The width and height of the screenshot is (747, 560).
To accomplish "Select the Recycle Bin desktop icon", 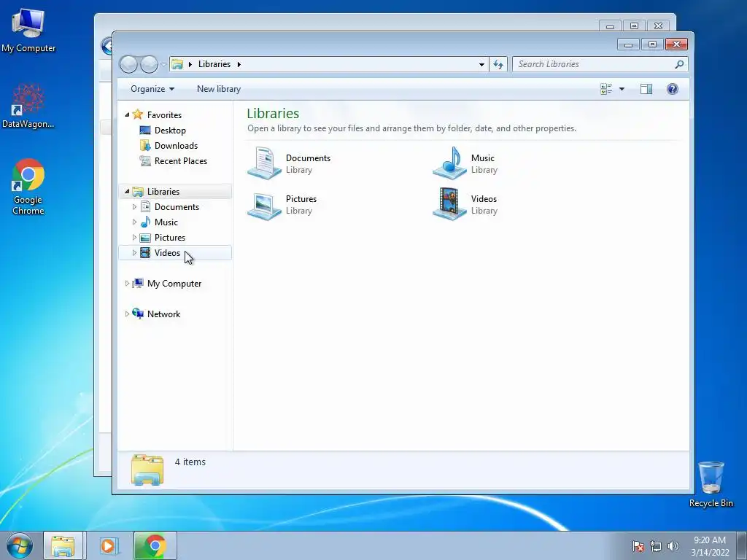I will click(711, 484).
